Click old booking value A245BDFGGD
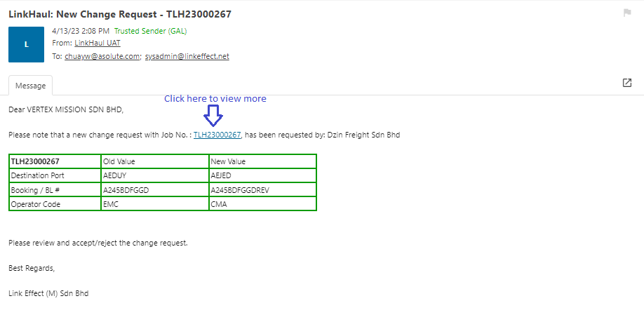The width and height of the screenshot is (644, 315). click(x=126, y=190)
